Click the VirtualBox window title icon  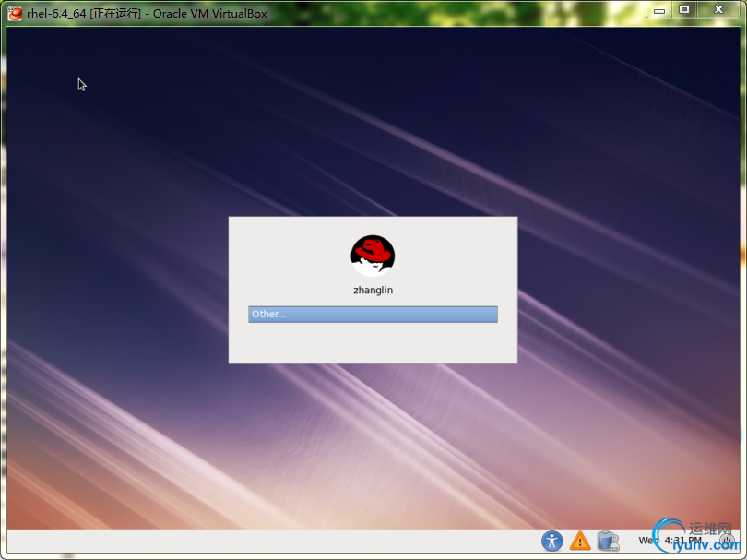coord(15,13)
